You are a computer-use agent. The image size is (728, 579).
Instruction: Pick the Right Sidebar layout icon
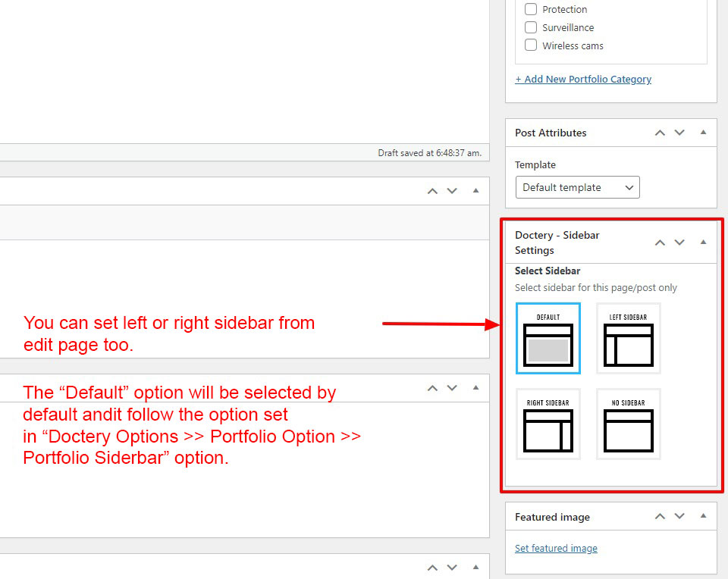click(548, 424)
